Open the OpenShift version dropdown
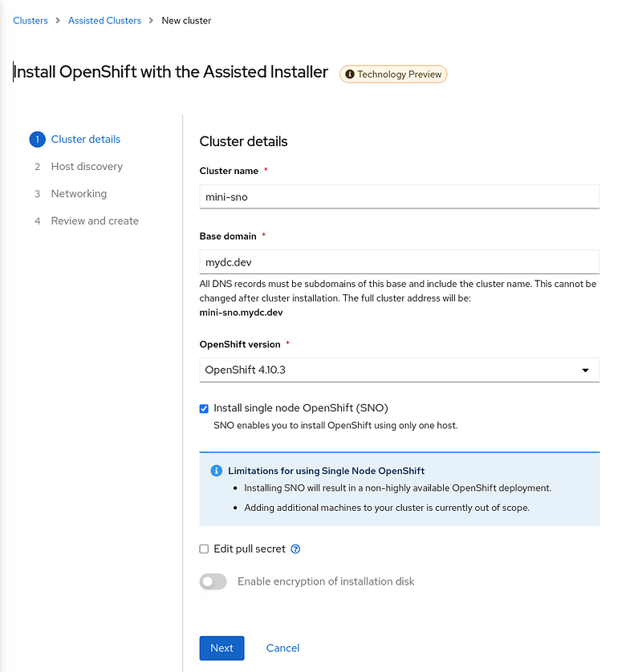Viewport: 642px width, 672px height. [400, 370]
